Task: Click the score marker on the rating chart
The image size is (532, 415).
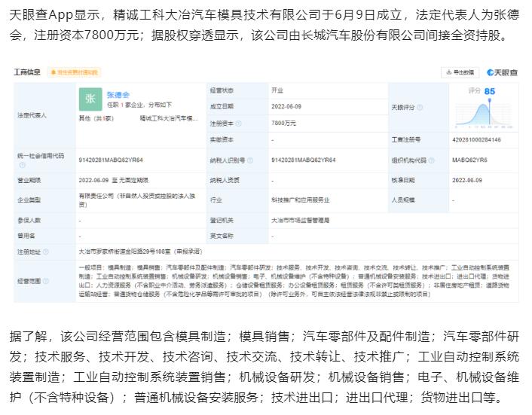Action: pyautogui.click(x=489, y=101)
